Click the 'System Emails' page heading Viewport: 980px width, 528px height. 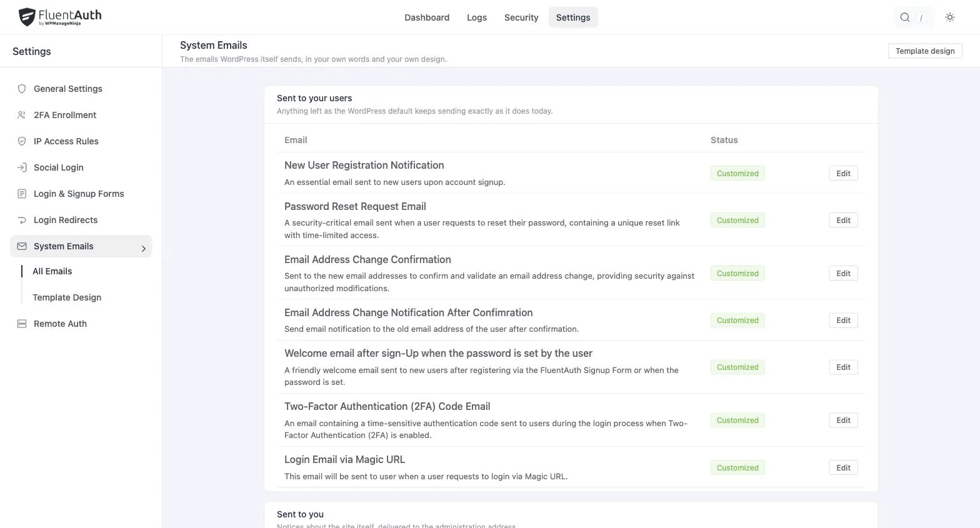click(214, 45)
